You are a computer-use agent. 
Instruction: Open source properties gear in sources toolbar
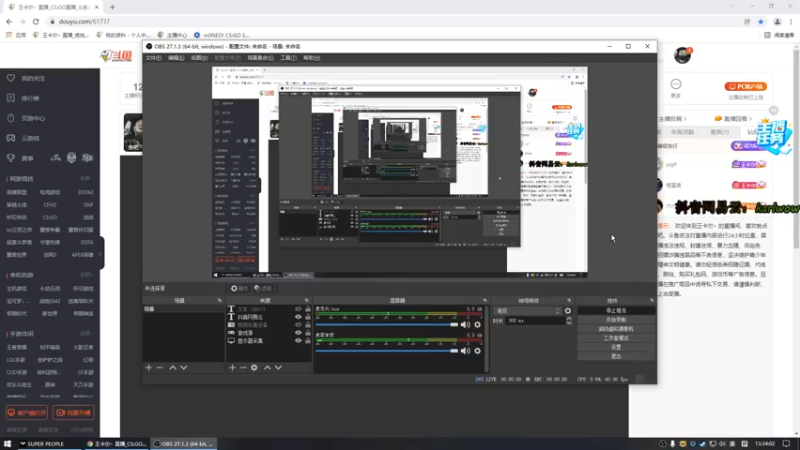[254, 367]
